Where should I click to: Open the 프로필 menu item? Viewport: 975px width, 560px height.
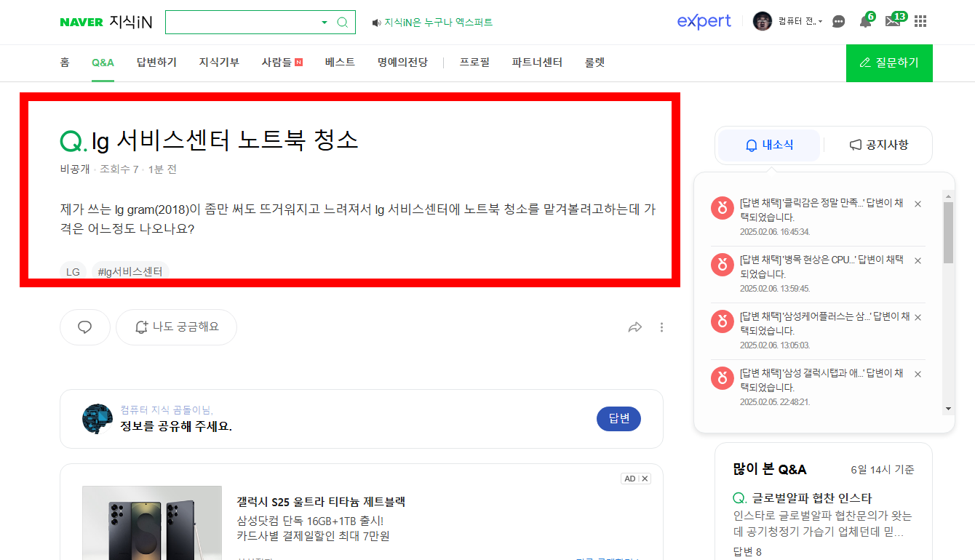474,63
